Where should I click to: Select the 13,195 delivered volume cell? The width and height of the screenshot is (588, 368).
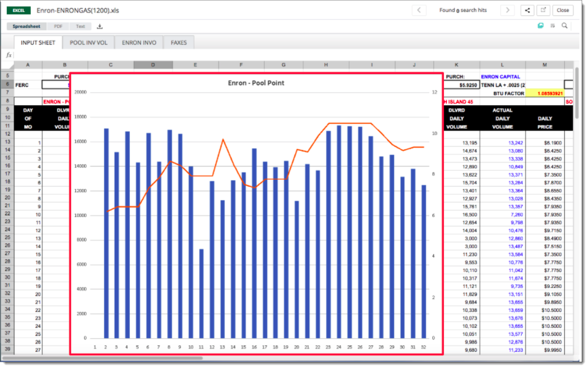[462, 143]
